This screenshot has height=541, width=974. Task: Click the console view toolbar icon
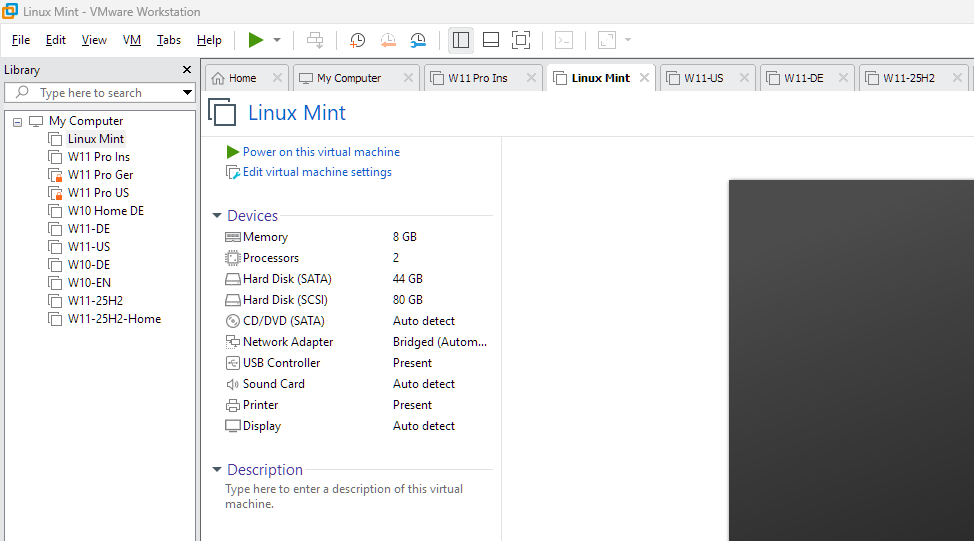[564, 40]
